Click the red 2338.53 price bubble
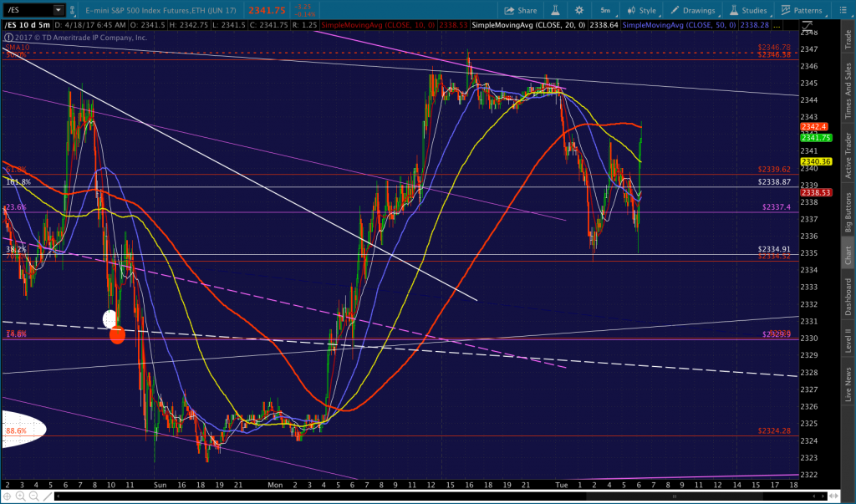 [x=816, y=193]
